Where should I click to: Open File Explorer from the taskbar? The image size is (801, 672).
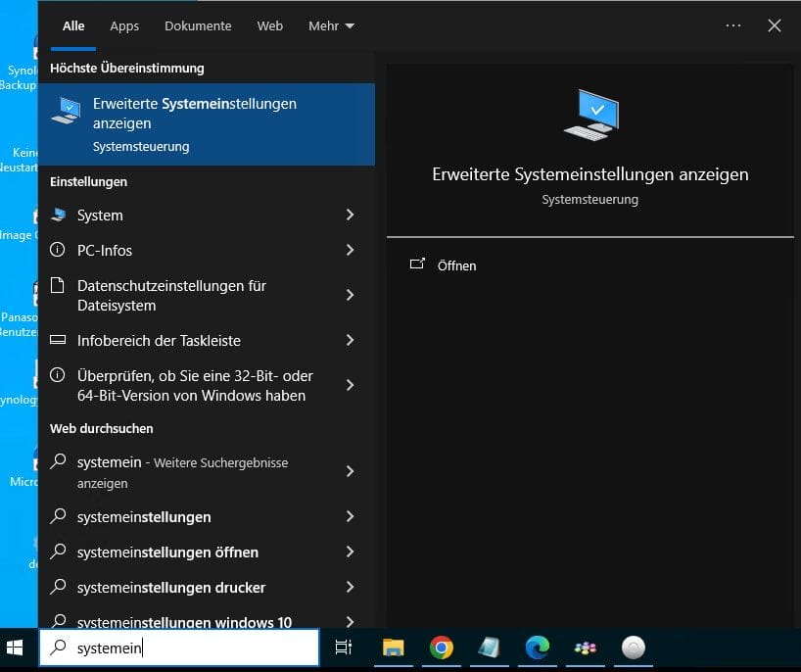pos(393,648)
